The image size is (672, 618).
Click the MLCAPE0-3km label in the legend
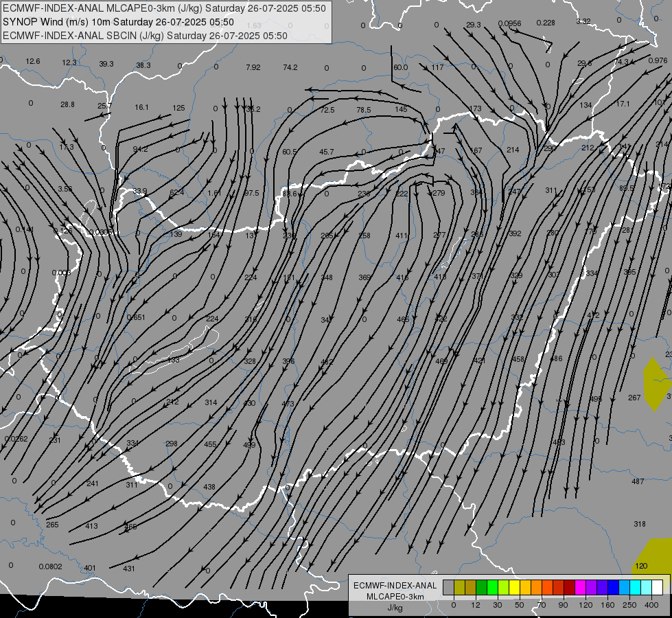[x=395, y=597]
